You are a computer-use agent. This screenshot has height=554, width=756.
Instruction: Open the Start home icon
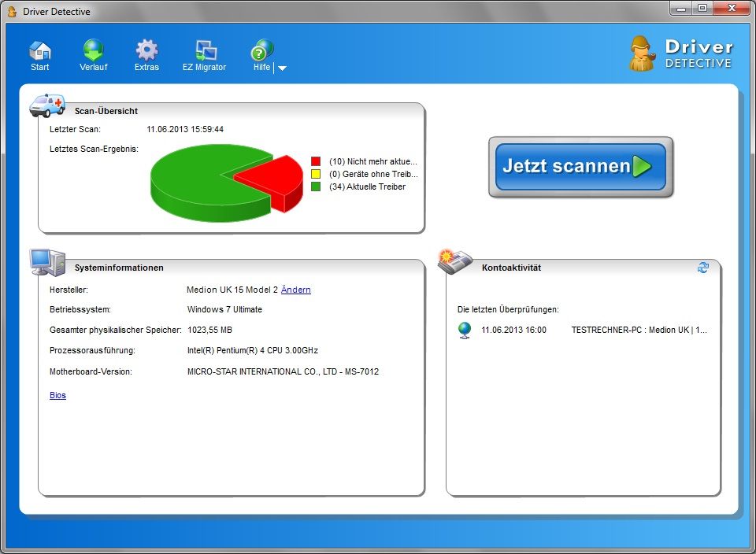[40, 51]
